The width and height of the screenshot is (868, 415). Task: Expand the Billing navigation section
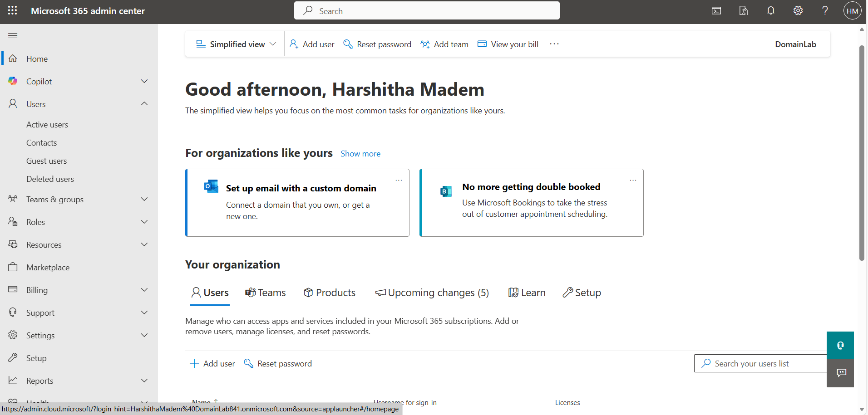point(144,290)
